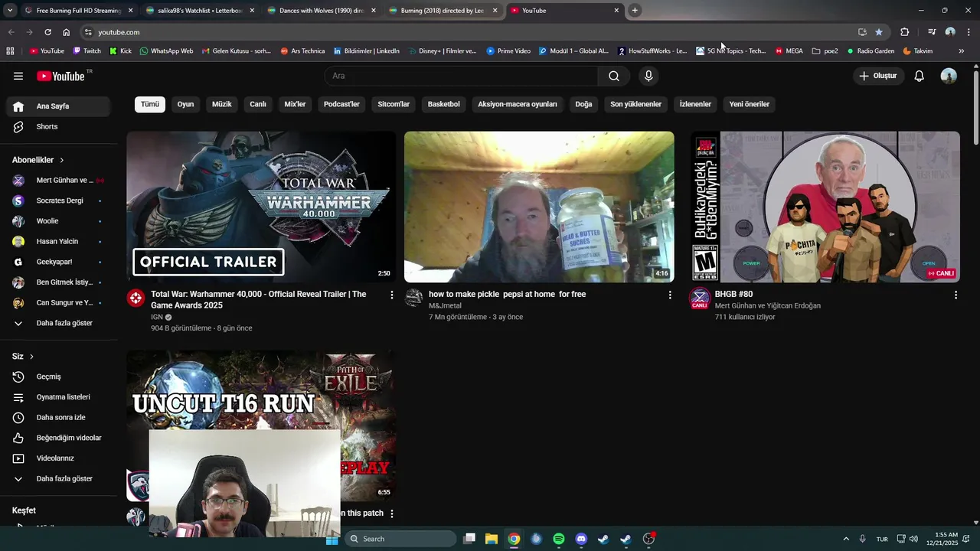Expand Daha fazla göster under the Siz section
The height and width of the screenshot is (551, 980).
58,478
